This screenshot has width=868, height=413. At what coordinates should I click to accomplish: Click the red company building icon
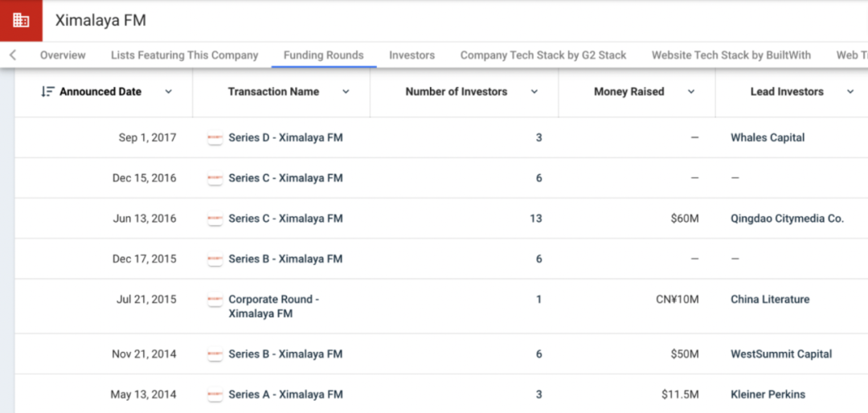(21, 21)
